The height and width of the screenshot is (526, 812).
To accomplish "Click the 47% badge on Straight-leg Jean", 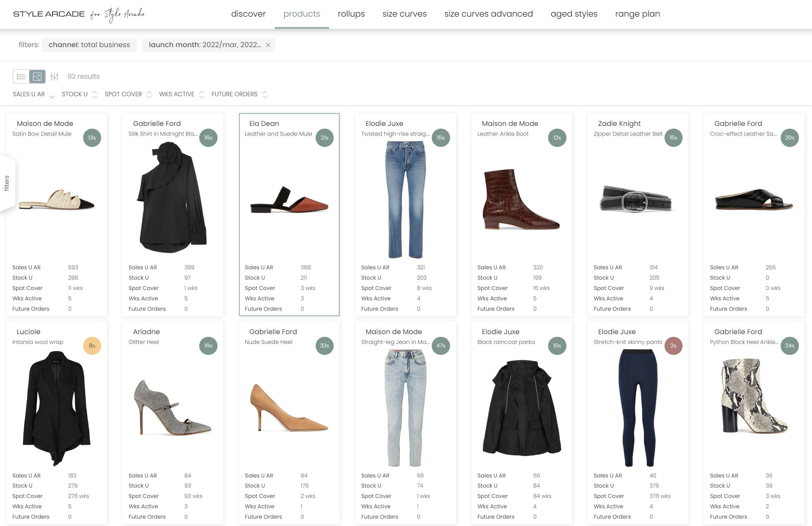I will tap(440, 346).
